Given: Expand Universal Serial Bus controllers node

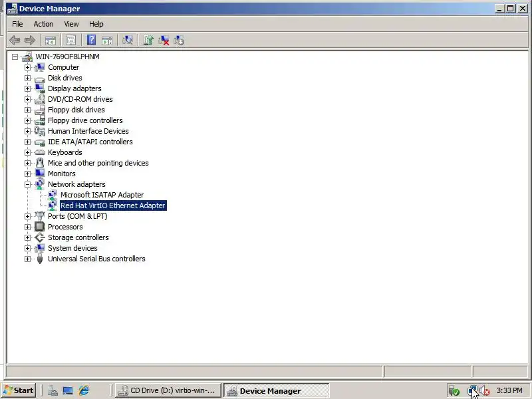Looking at the screenshot, I should coord(27,259).
